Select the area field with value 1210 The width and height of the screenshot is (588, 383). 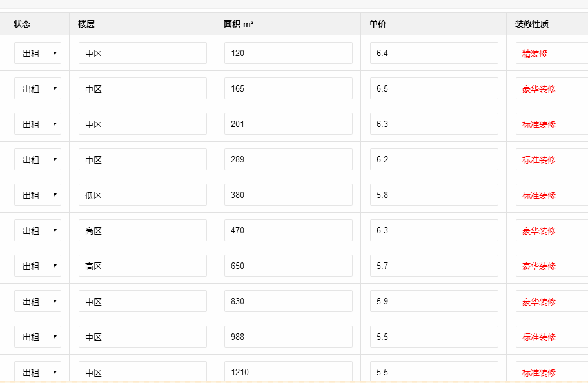[288, 372]
